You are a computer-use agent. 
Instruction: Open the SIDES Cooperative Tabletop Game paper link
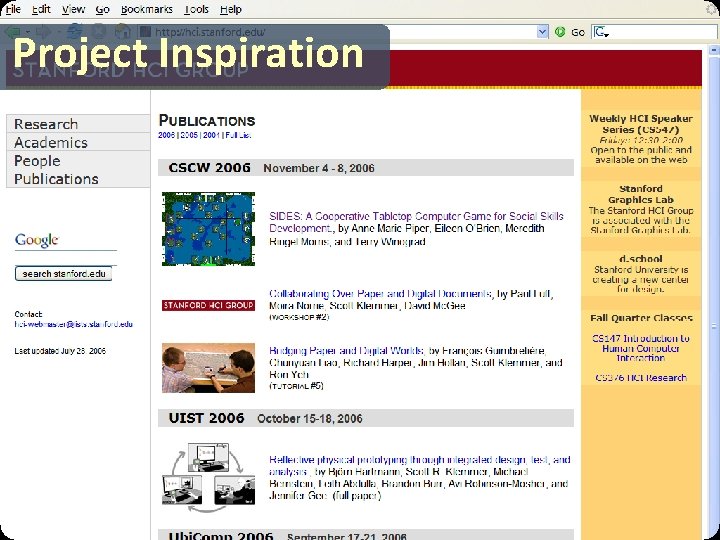tap(416, 222)
